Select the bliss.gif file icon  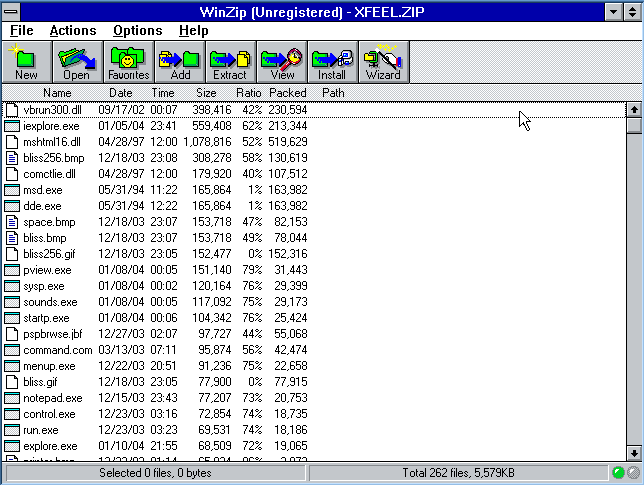(12, 382)
